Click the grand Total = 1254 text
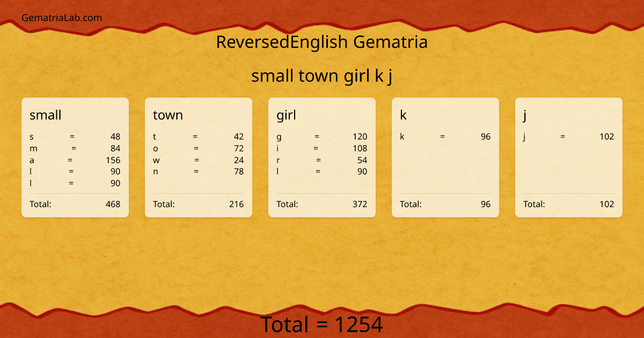This screenshot has width=644, height=338. pyautogui.click(x=322, y=324)
